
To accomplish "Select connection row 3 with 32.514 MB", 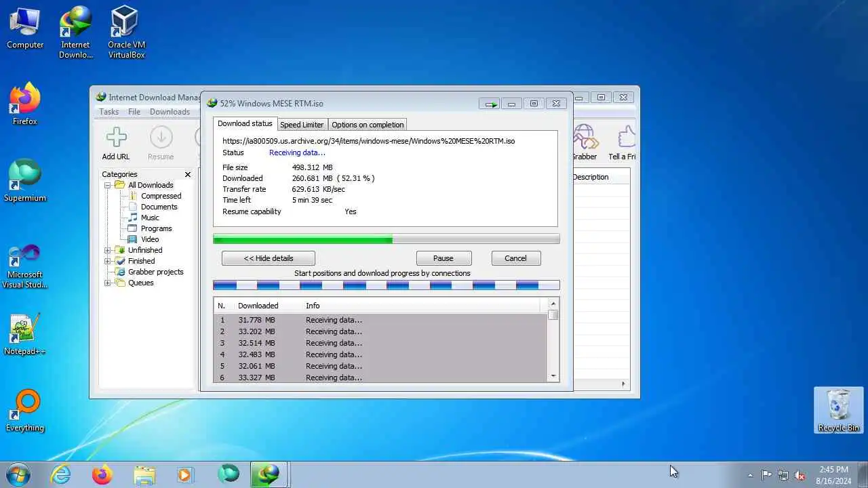I will pos(380,343).
